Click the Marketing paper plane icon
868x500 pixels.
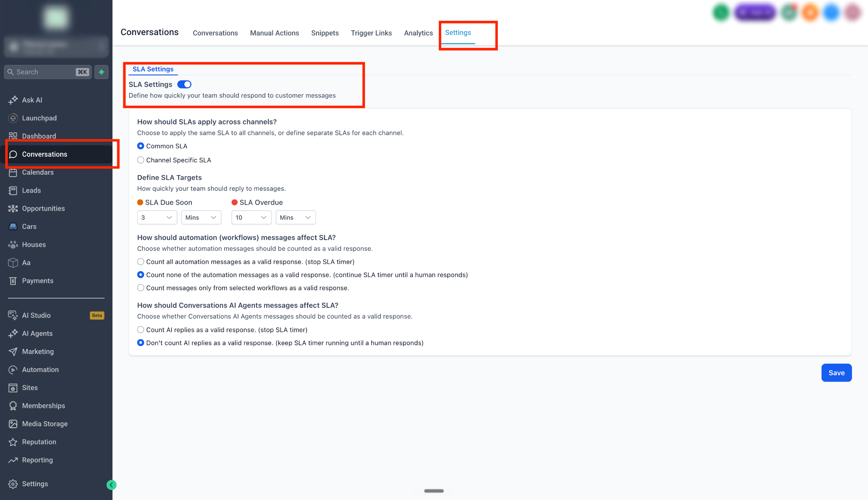pos(13,352)
